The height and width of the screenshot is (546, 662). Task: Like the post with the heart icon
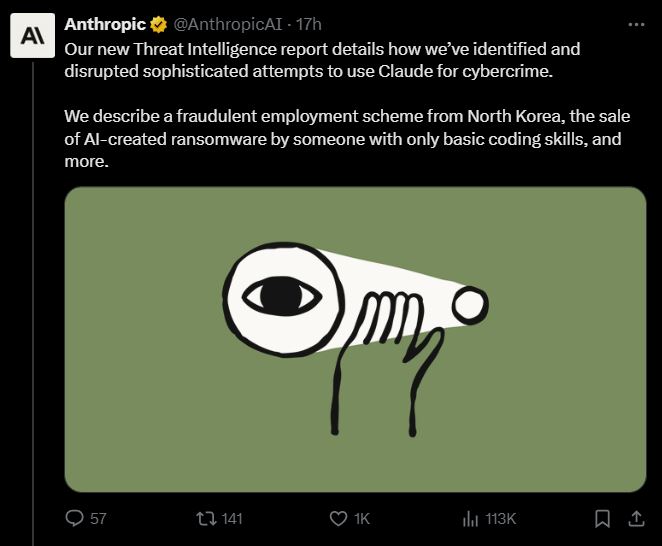(338, 518)
